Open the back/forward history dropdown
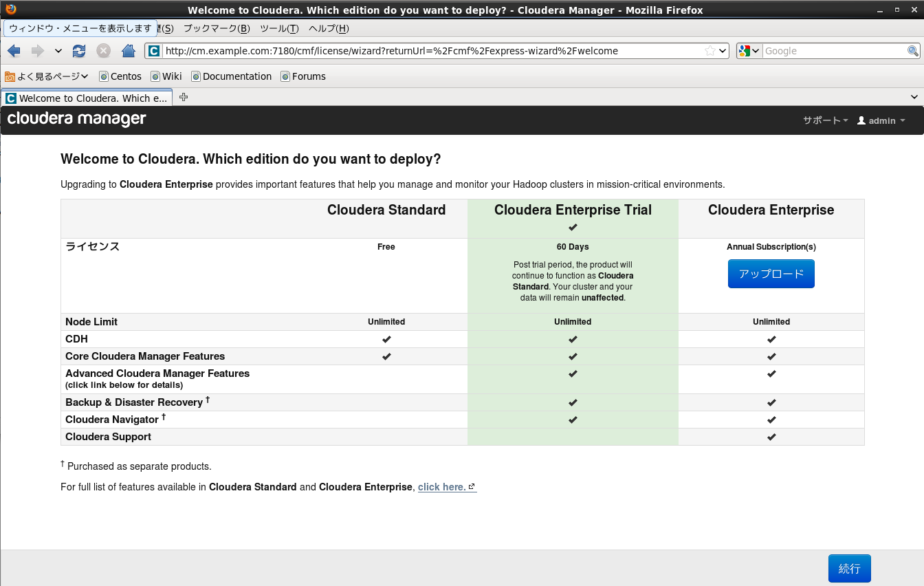Image resolution: width=924 pixels, height=586 pixels. (x=58, y=51)
